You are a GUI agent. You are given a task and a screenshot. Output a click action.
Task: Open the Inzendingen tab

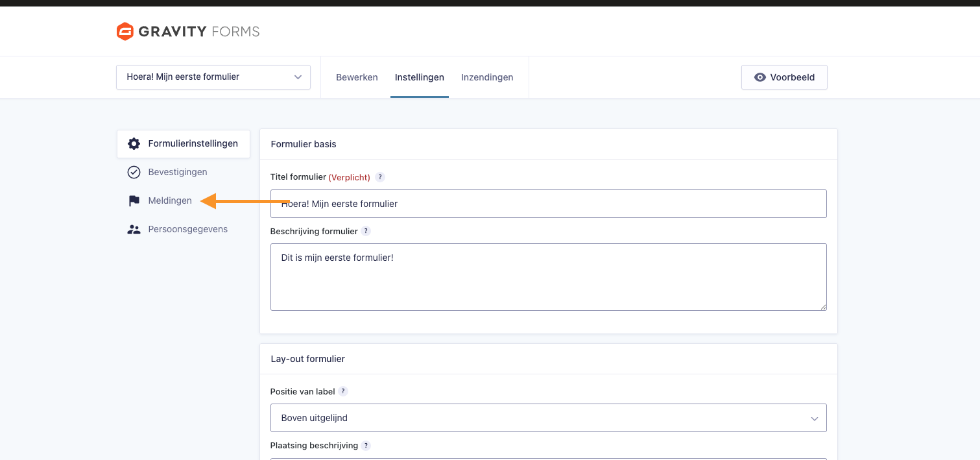tap(487, 77)
